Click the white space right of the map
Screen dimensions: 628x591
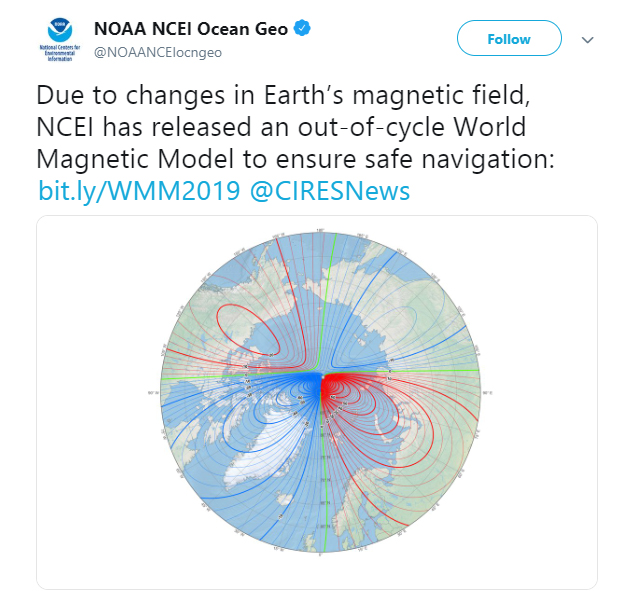click(x=539, y=400)
